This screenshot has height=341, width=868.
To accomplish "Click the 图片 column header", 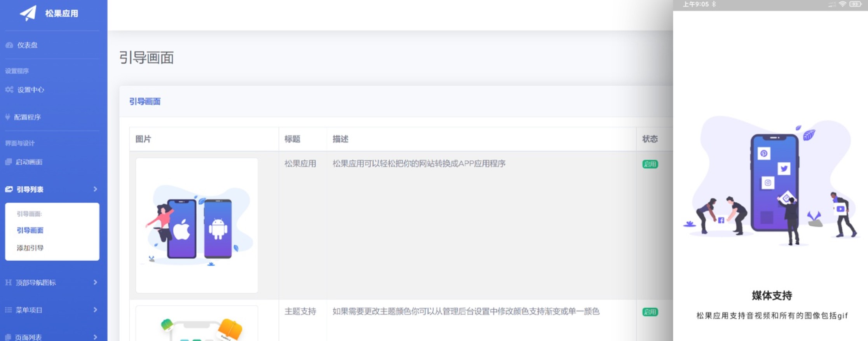I will [143, 139].
